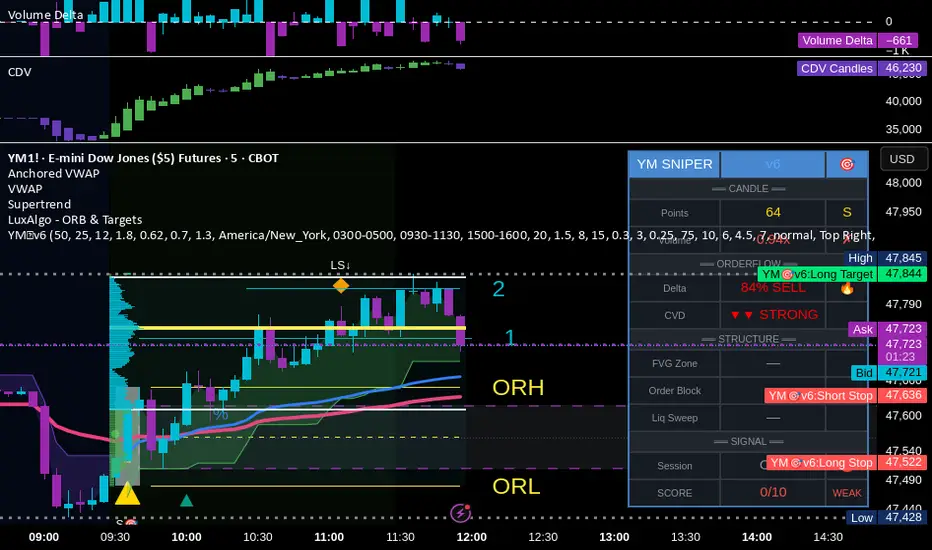Click the ORL label on chart

pyautogui.click(x=517, y=487)
